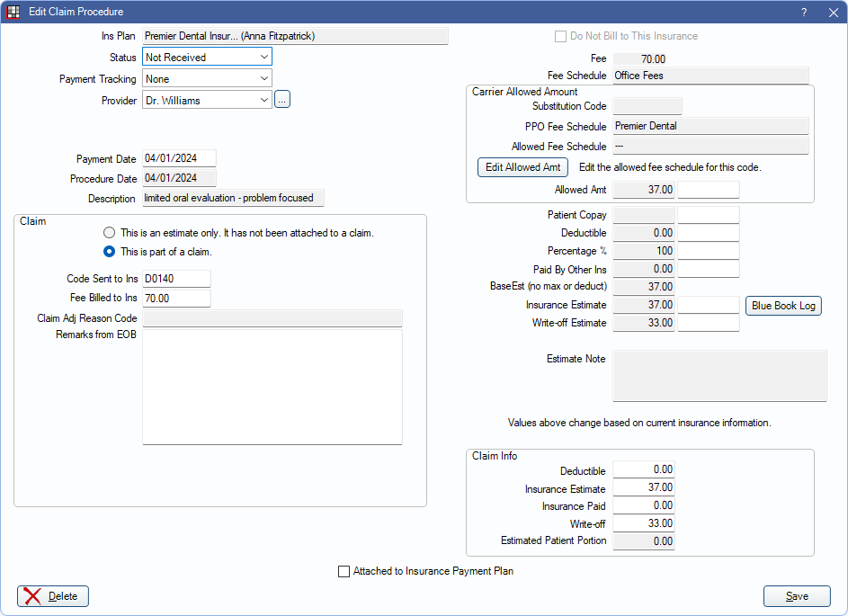Expand the Payment Tracking dropdown
The image size is (848, 616).
pyautogui.click(x=207, y=79)
